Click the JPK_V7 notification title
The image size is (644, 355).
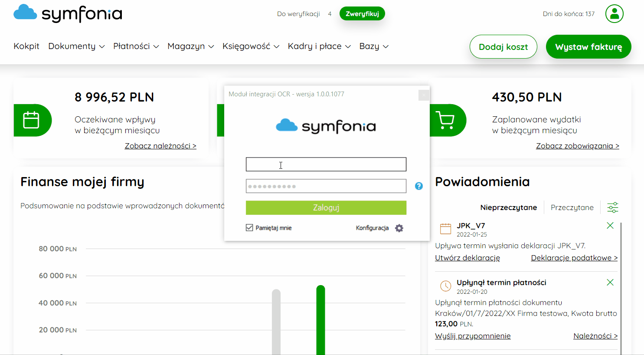[x=471, y=226]
